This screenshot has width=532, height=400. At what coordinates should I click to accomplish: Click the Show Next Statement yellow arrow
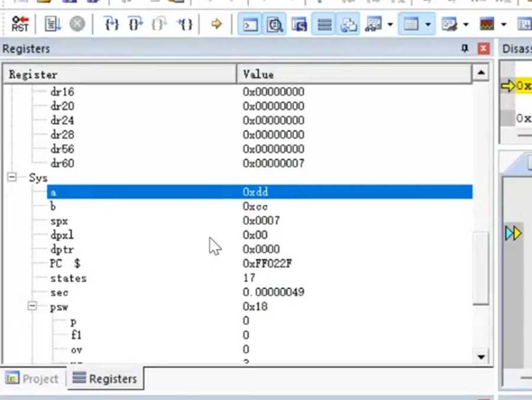[x=216, y=24]
